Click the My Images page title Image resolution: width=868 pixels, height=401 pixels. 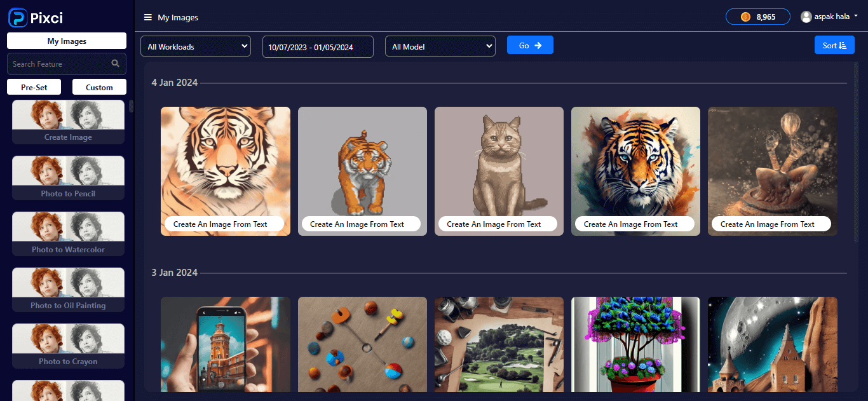[178, 18]
